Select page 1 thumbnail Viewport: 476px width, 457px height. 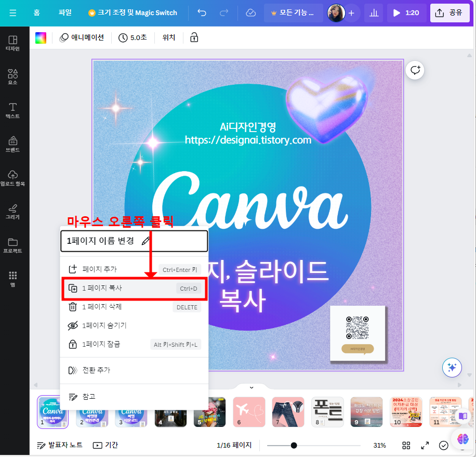[x=52, y=412]
